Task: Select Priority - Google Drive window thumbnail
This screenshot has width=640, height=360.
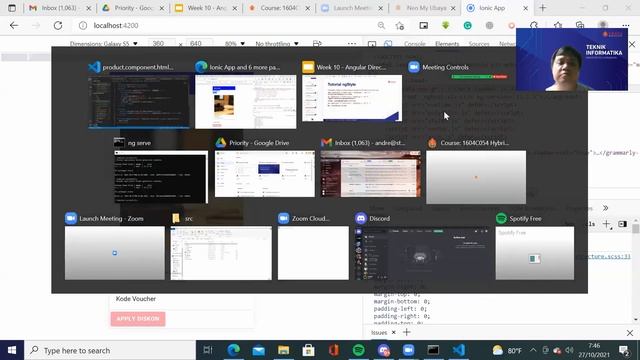Action: pos(265,174)
